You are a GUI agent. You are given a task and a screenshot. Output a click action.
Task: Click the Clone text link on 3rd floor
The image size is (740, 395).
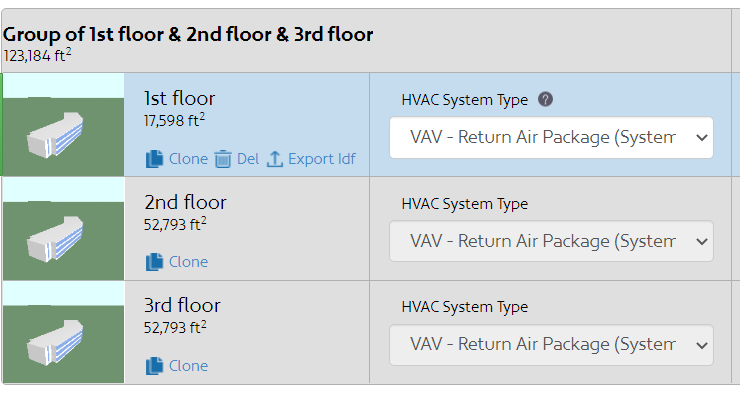[x=188, y=366]
